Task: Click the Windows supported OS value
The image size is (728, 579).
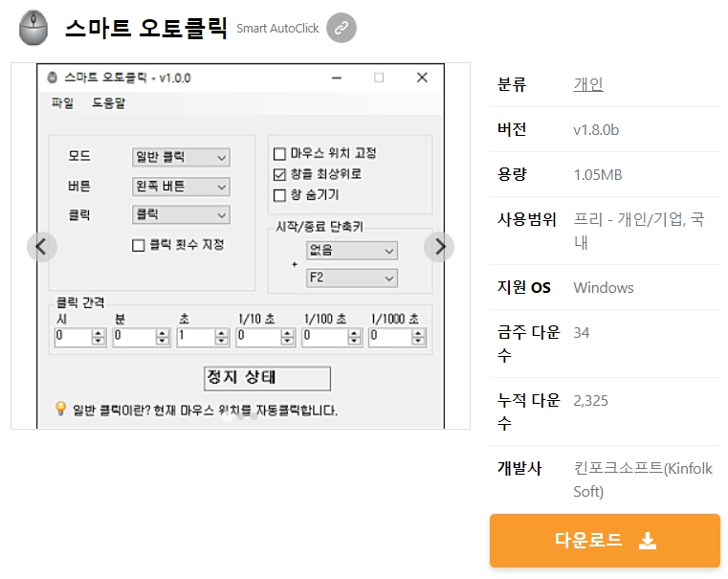Action: (604, 288)
